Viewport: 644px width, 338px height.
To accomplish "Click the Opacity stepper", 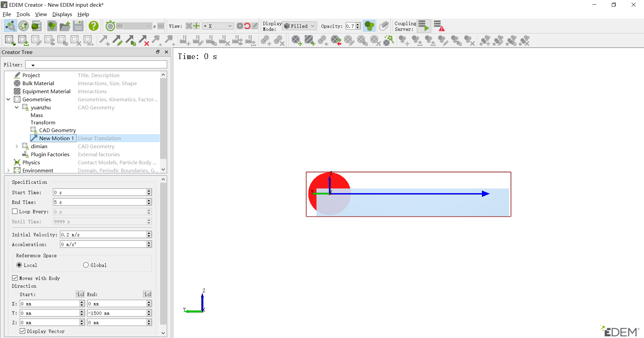I will point(358,26).
